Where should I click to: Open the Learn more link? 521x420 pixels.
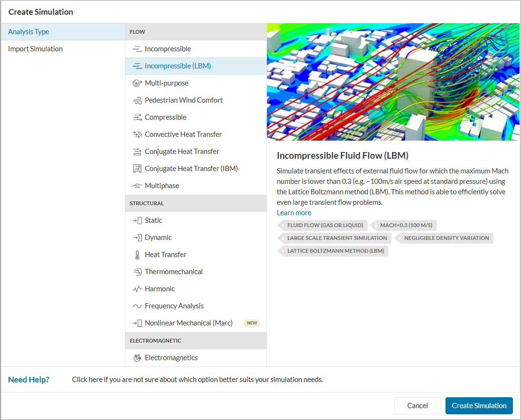click(294, 213)
